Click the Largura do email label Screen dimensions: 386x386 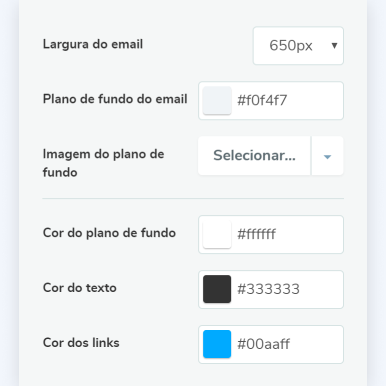tap(93, 44)
